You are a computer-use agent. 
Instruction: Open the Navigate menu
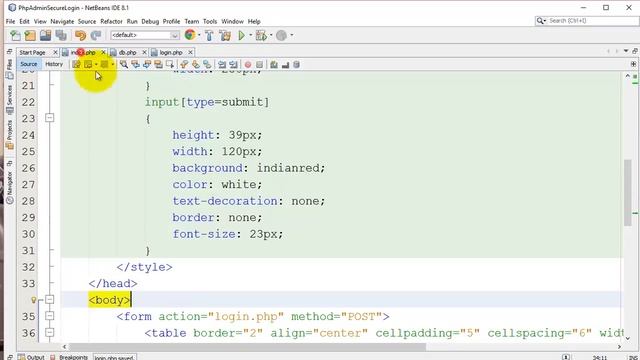(62, 21)
